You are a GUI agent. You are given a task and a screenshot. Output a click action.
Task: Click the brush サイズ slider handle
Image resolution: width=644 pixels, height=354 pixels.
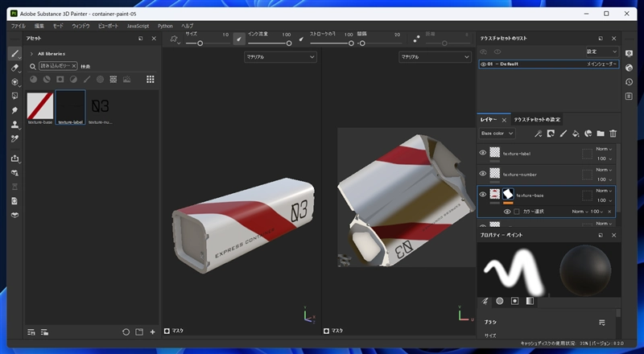pos(200,43)
